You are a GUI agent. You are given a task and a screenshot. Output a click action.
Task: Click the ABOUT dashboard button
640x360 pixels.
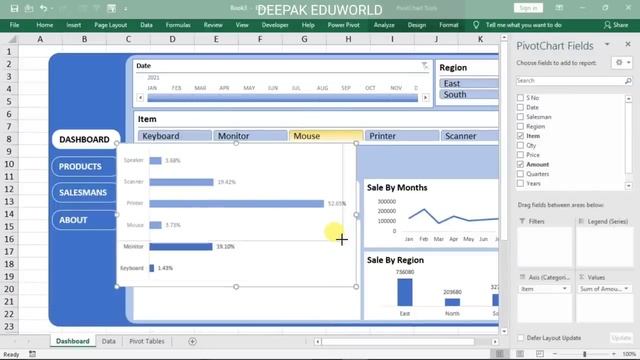[x=84, y=220]
